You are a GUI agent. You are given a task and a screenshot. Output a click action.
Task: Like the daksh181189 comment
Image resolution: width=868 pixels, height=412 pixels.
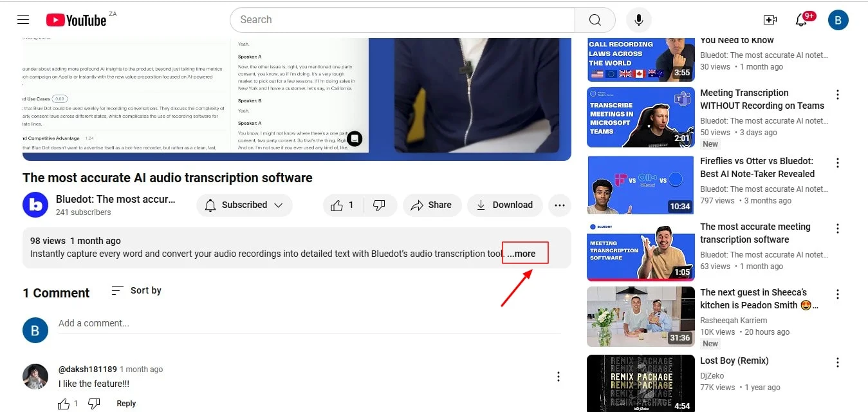[x=64, y=404]
